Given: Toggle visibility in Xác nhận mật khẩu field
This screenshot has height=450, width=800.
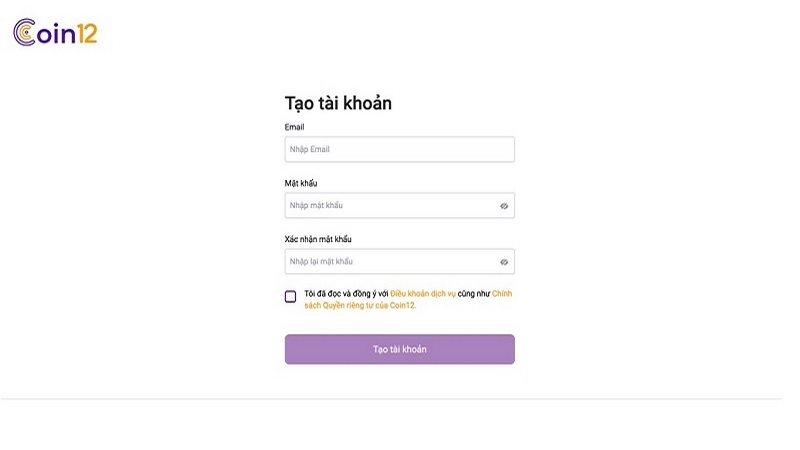Looking at the screenshot, I should pyautogui.click(x=504, y=262).
